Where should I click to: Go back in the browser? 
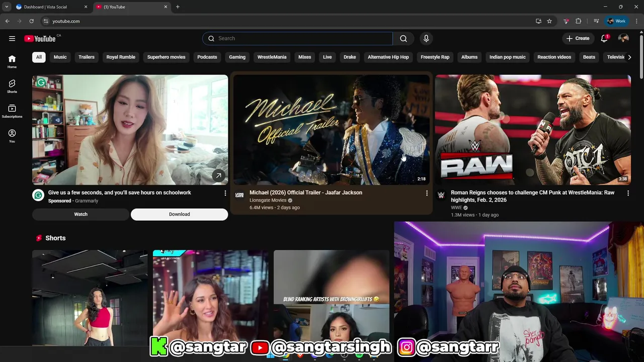pos(7,21)
